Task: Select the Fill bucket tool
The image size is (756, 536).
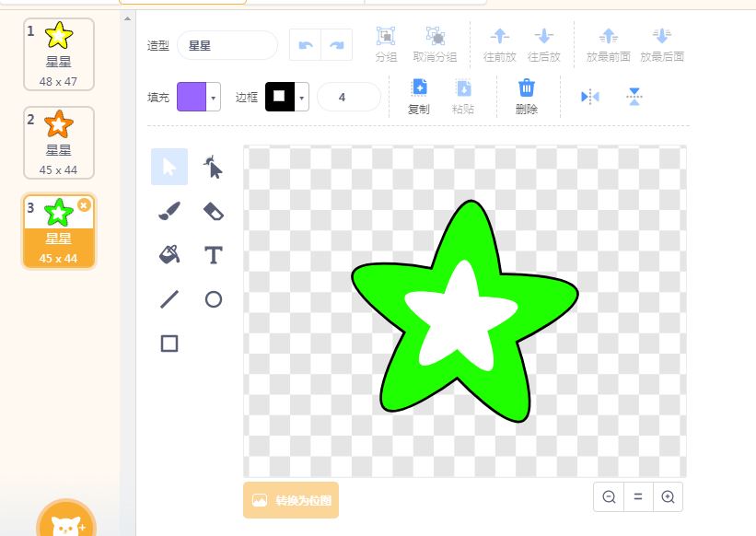Action: (169, 254)
